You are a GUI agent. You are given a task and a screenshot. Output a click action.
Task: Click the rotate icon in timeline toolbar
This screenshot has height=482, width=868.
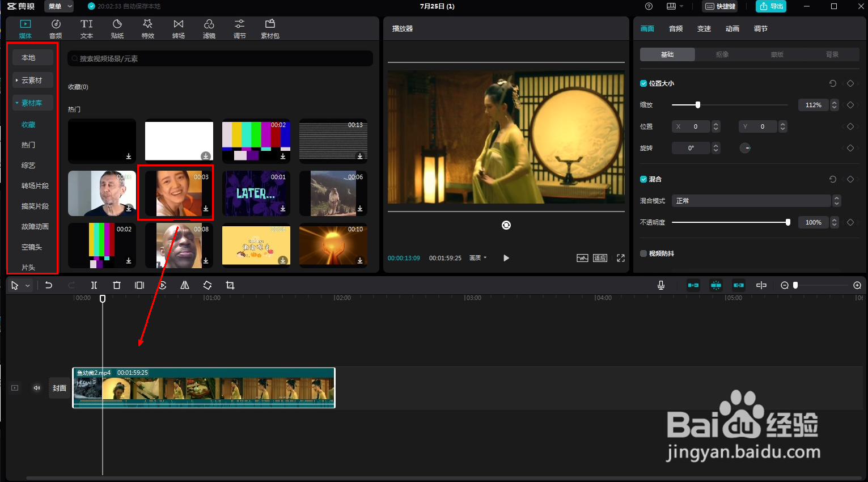(x=208, y=285)
